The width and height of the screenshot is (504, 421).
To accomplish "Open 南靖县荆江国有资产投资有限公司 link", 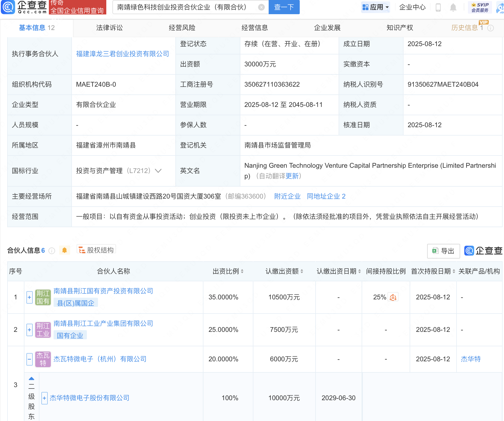I will pyautogui.click(x=103, y=291).
